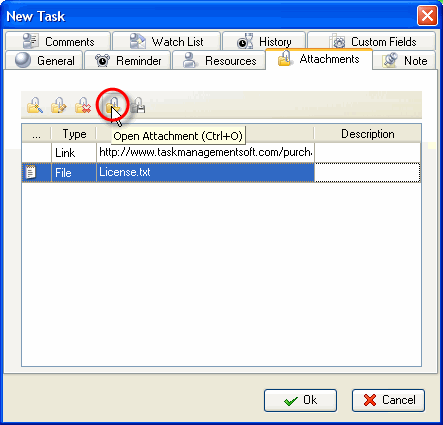443x425 pixels.
Task: Click the Edit Attachment toolbar icon
Action: pos(59,105)
